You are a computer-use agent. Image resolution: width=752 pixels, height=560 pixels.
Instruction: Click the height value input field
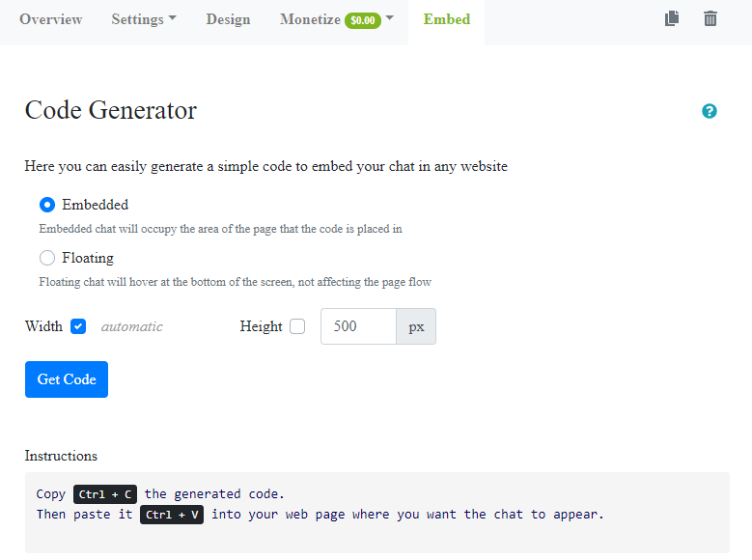[358, 326]
